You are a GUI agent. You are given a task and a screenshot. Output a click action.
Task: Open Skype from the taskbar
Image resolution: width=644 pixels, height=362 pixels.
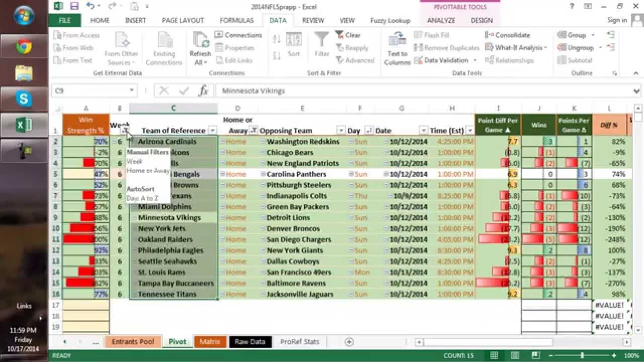(24, 99)
